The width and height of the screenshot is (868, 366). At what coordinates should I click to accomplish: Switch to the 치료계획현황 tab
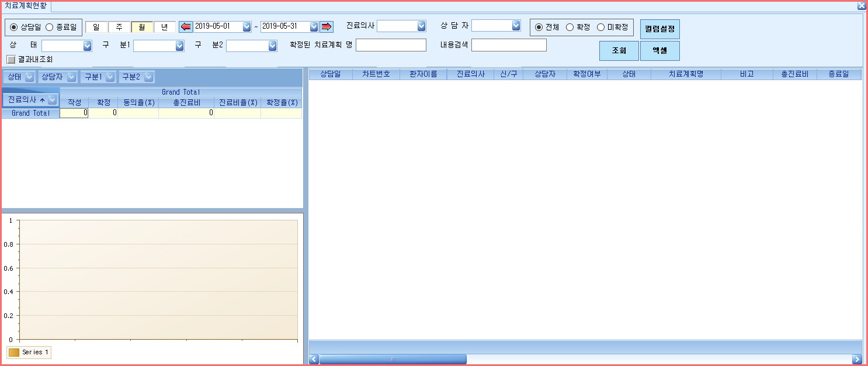[25, 6]
